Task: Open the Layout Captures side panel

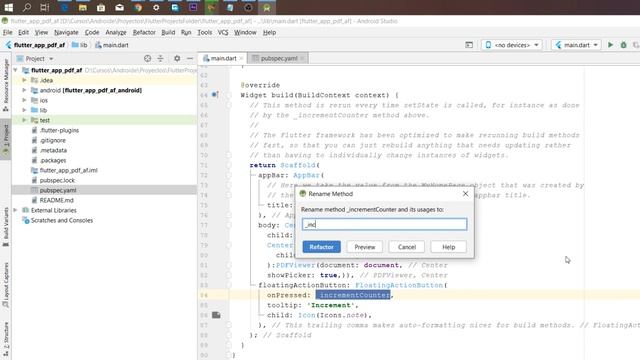Action: (x=6, y=285)
